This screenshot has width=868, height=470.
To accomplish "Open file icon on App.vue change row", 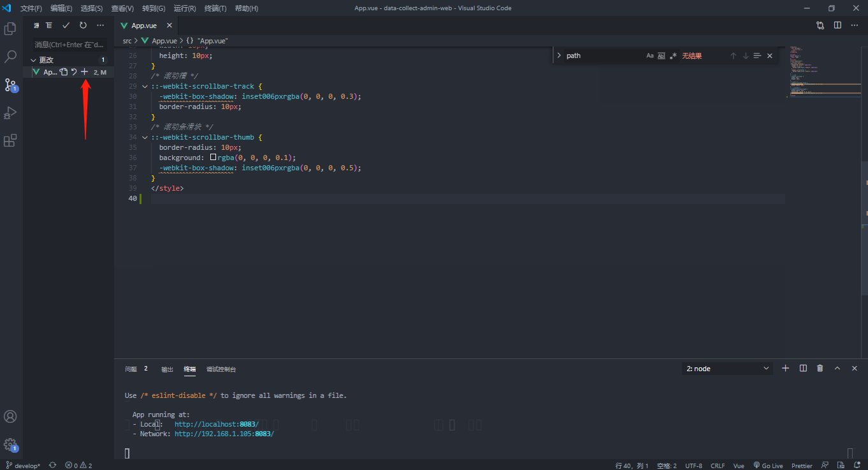I will pos(64,72).
